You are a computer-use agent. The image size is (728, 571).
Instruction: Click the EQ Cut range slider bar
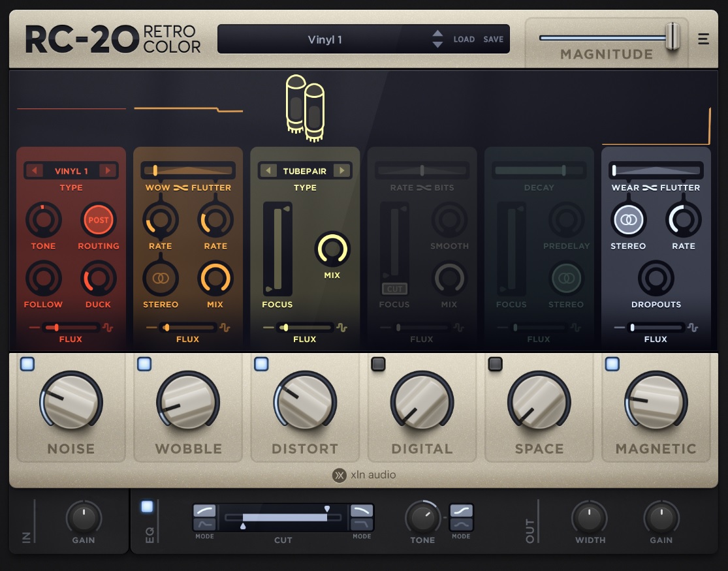pos(283,517)
